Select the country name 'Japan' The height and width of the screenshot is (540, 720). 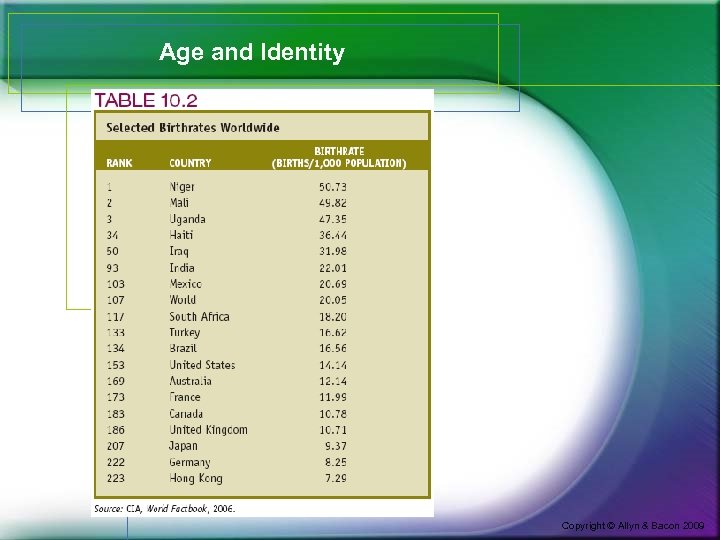[183, 446]
